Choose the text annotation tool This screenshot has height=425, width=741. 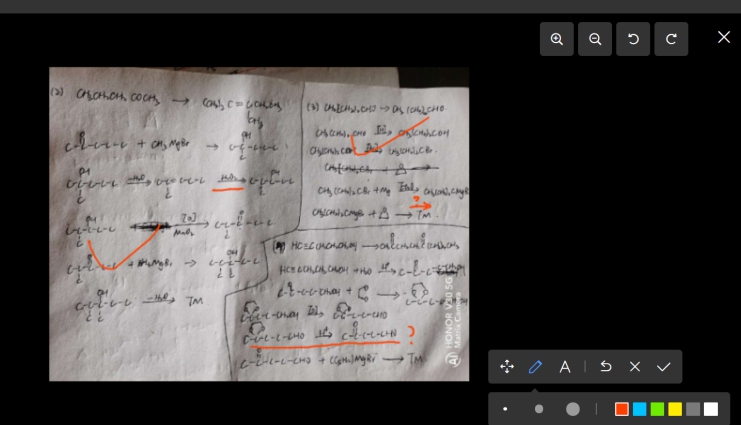(565, 367)
